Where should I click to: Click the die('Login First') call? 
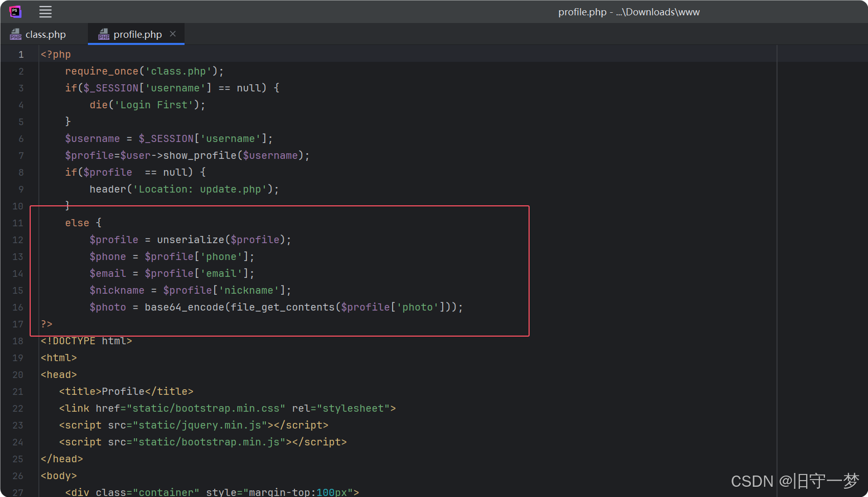147,105
